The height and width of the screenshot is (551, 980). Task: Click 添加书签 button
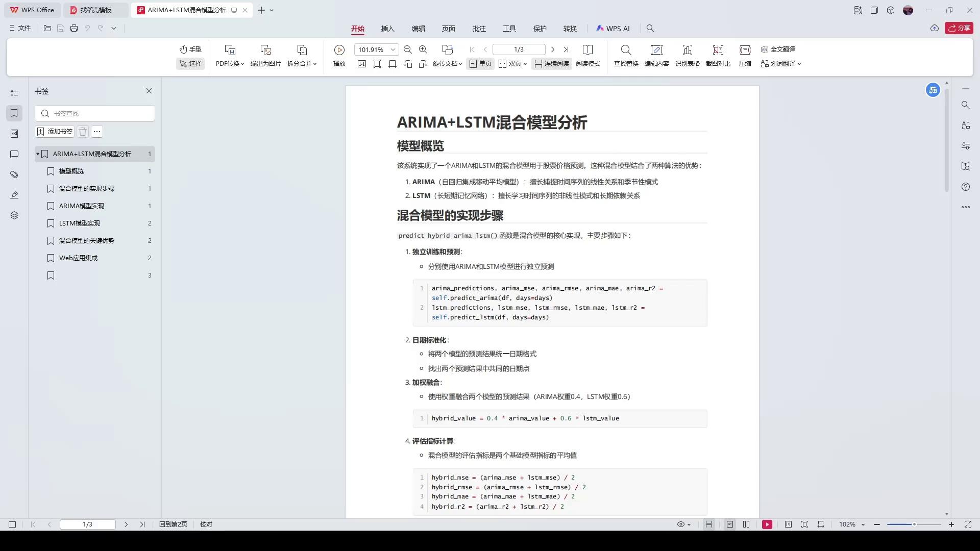coord(55,132)
